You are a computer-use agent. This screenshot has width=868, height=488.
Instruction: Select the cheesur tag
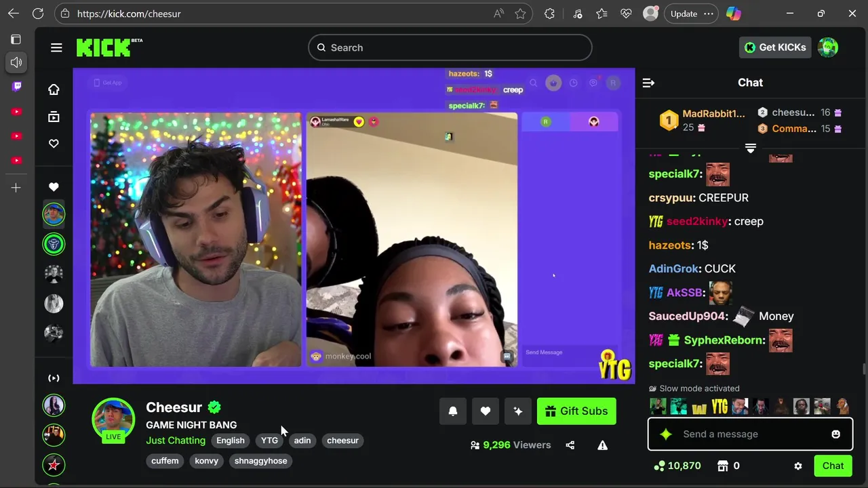click(342, 441)
